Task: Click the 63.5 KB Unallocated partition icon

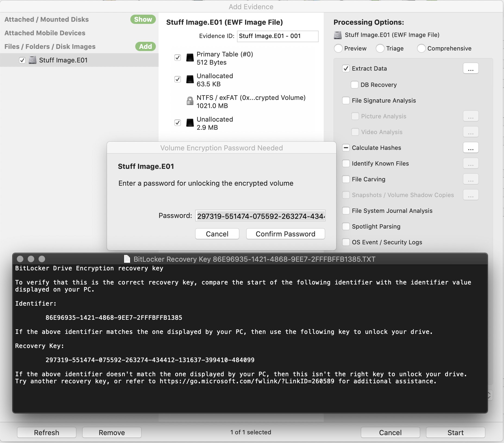Action: 190,79
